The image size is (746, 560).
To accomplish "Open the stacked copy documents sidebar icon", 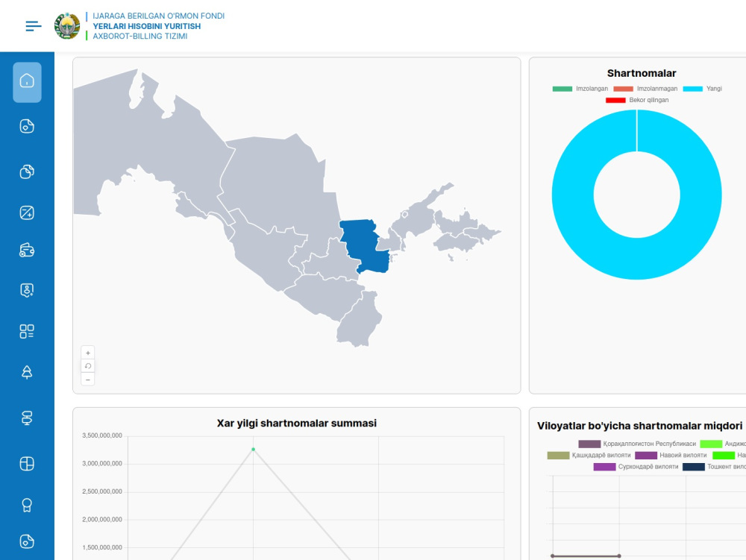I will (27, 172).
